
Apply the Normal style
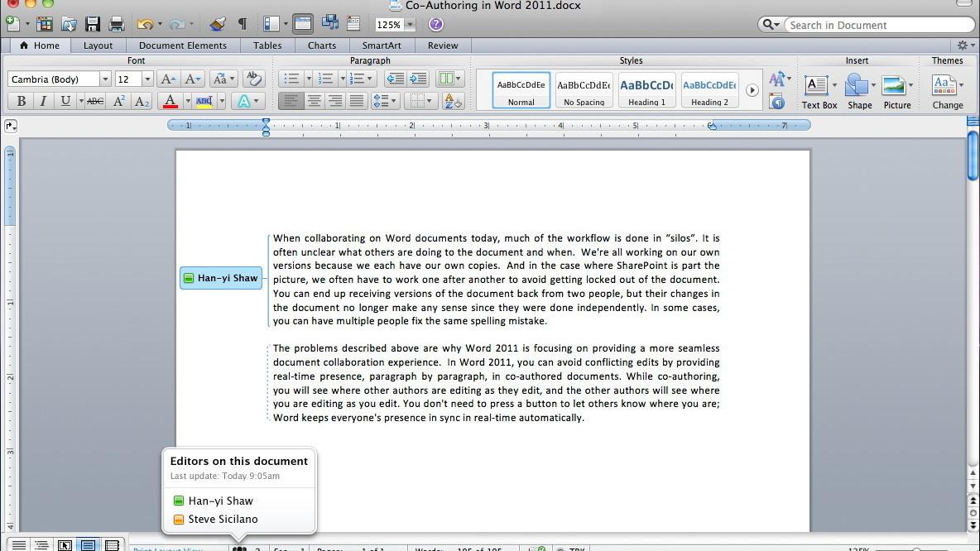pyautogui.click(x=521, y=90)
